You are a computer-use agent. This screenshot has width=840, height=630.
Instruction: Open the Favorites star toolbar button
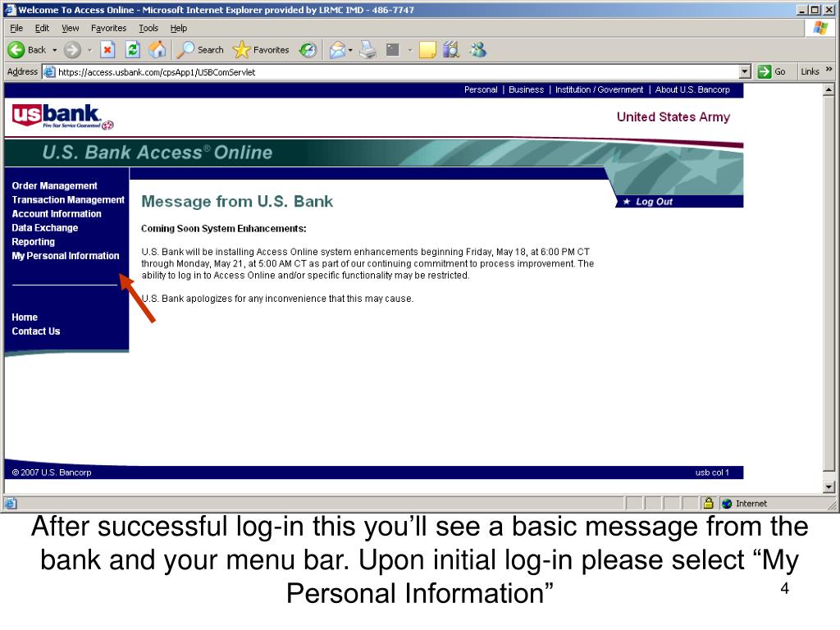click(x=261, y=50)
